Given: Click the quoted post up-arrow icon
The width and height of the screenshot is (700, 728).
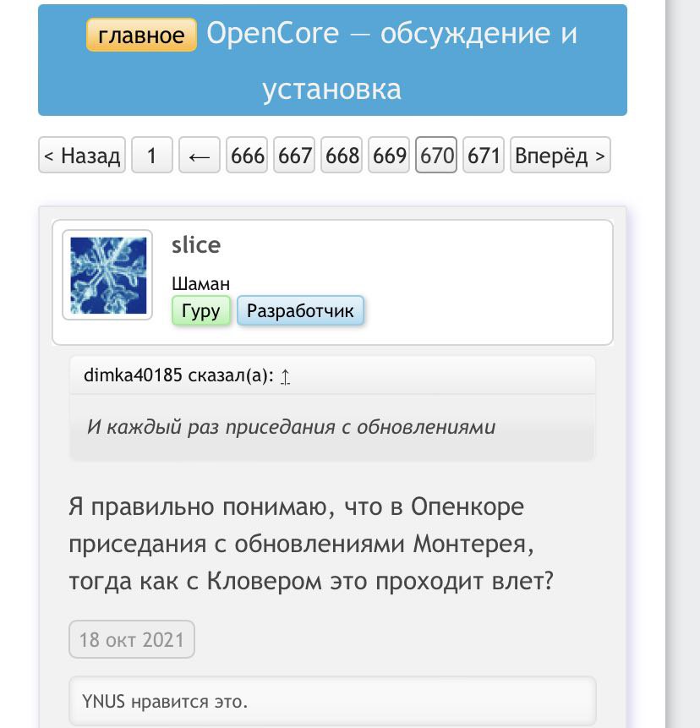Looking at the screenshot, I should click(x=285, y=376).
